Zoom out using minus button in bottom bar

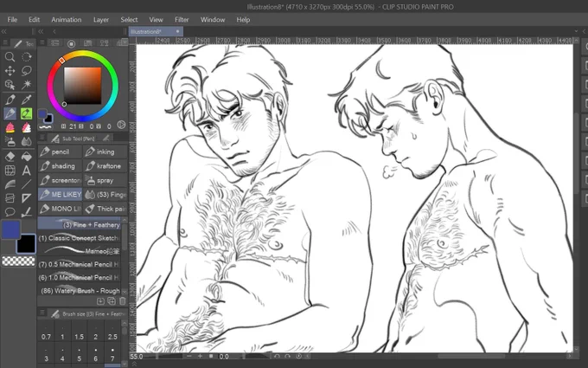(189, 356)
